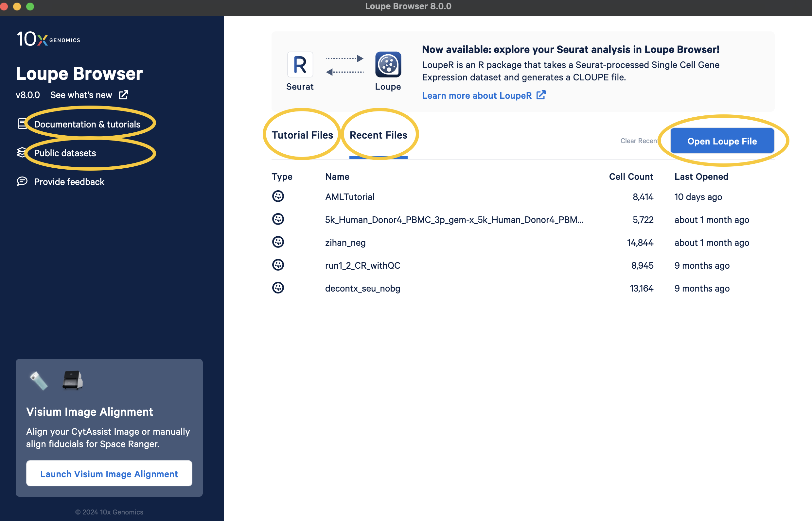This screenshot has height=521, width=812.
Task: Click the Loupe Browser sidebar title
Action: [79, 73]
